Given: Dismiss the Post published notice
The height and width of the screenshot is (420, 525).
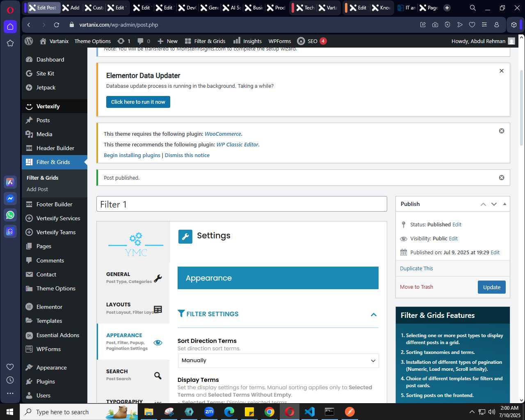Looking at the screenshot, I should click(x=501, y=178).
